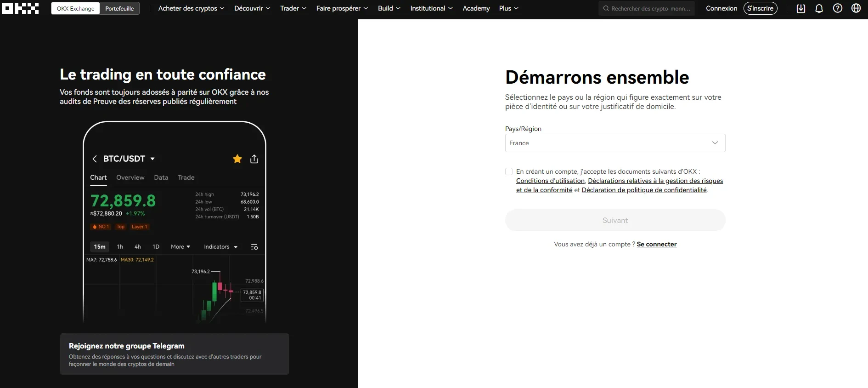Image resolution: width=868 pixels, height=388 pixels.
Task: Open BTC/USDT pair selector arrow
Action: tap(152, 159)
